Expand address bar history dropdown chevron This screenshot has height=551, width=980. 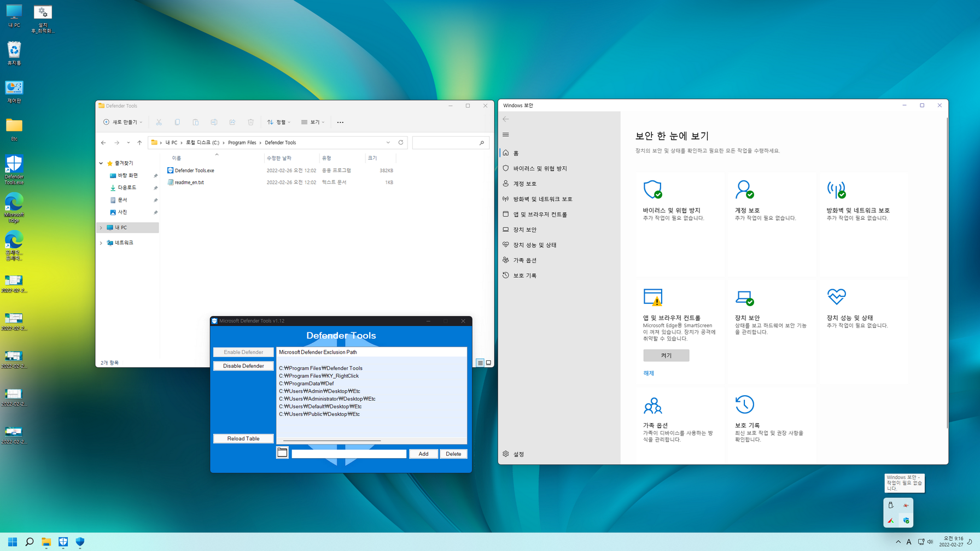click(x=388, y=143)
